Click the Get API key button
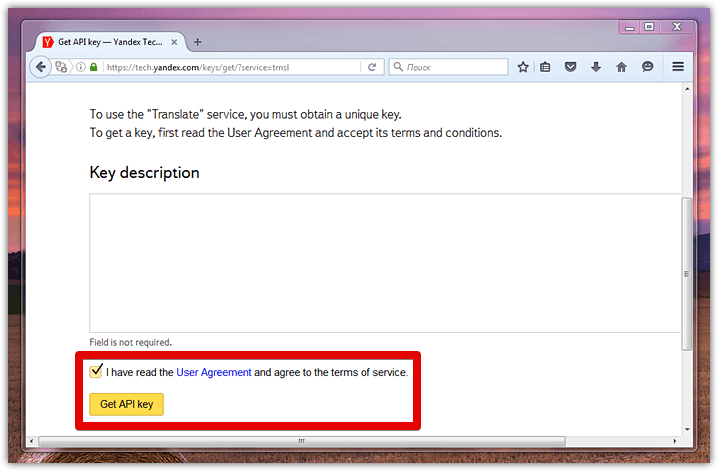The image size is (718, 471). coord(126,404)
